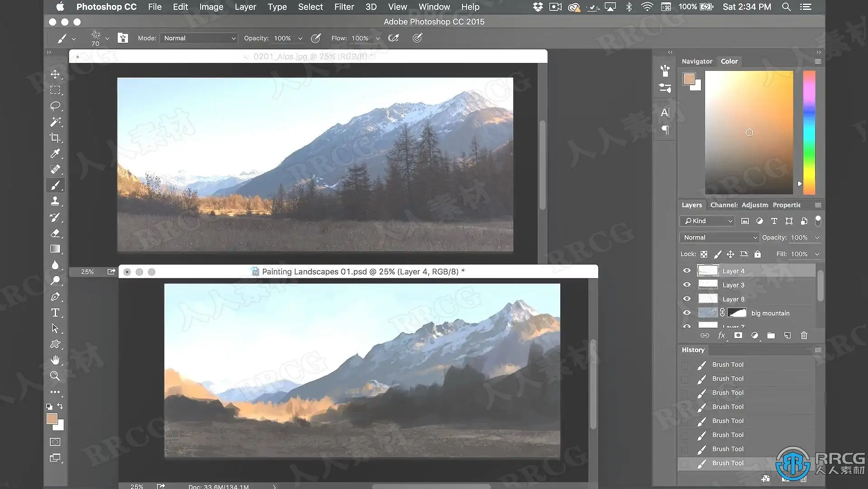Image resolution: width=868 pixels, height=489 pixels.
Task: Hide Layer 8 visibility eye
Action: [x=687, y=299]
